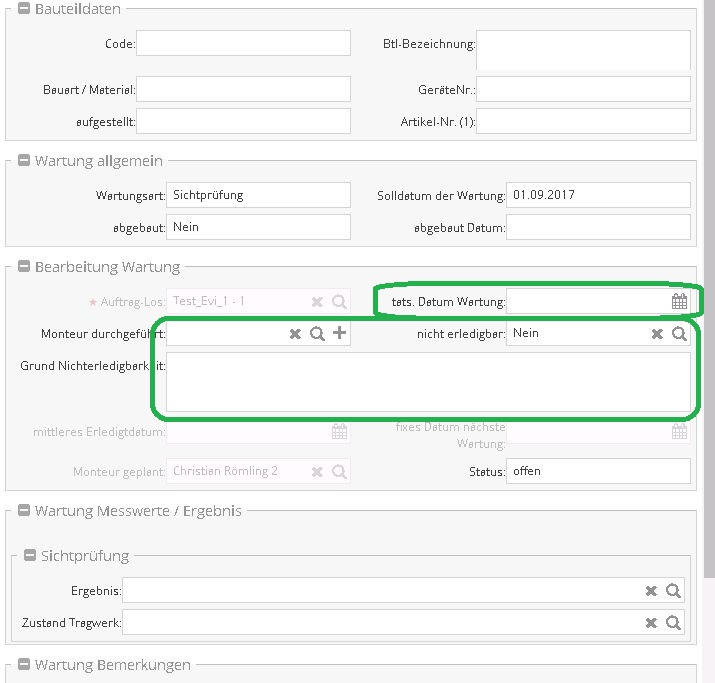This screenshot has width=715, height=683.
Task: Clear the Ergebnis field
Action: 651,592
